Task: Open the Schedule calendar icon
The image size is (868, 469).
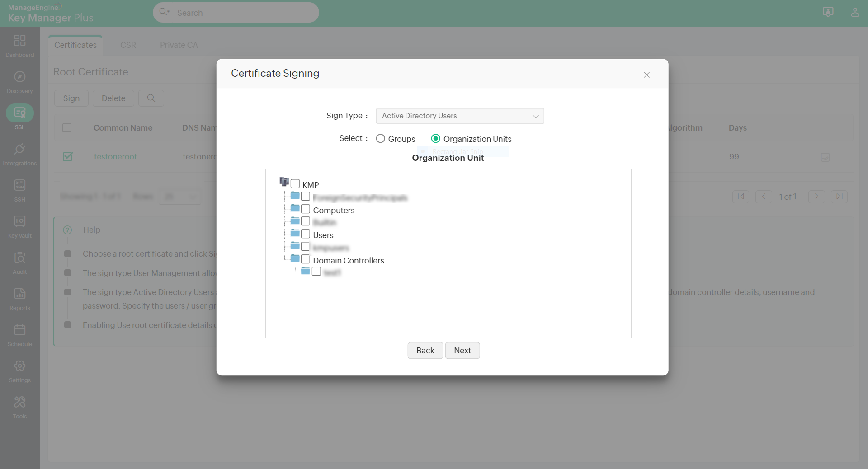Action: click(x=20, y=330)
